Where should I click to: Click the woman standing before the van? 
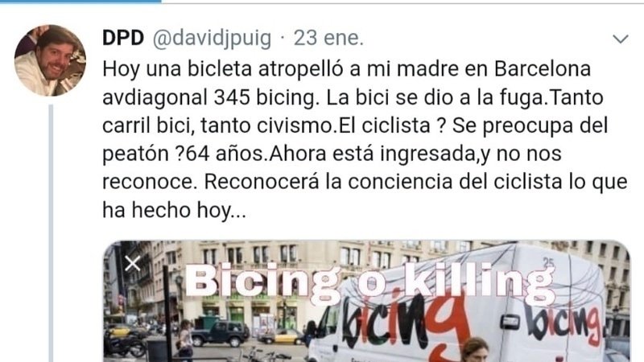(475, 350)
